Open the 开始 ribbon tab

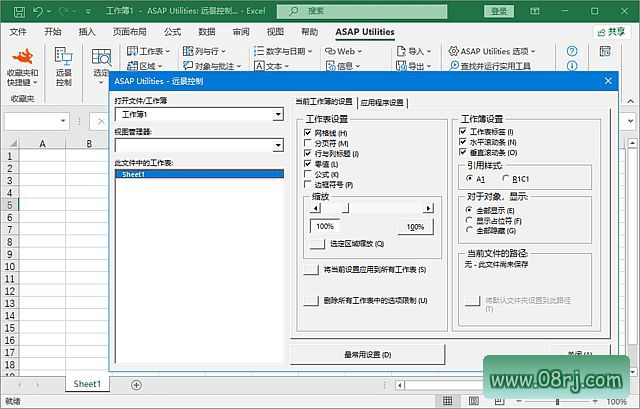coord(53,32)
